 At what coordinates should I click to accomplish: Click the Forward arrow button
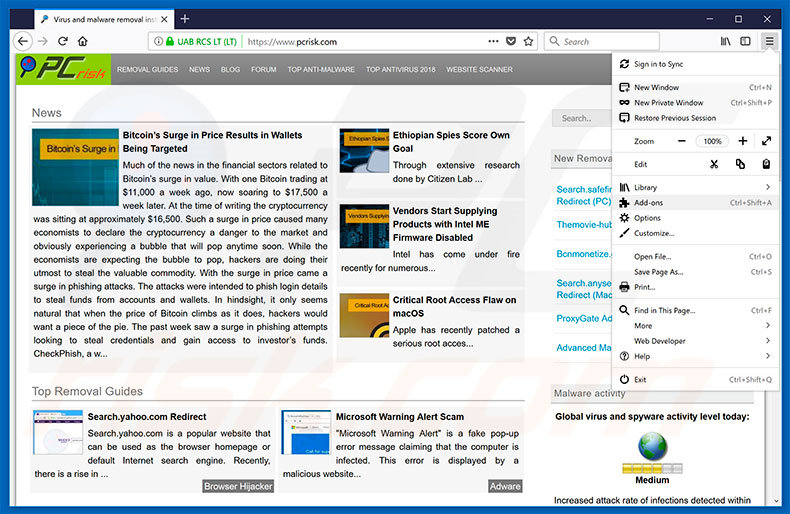pyautogui.click(x=43, y=41)
